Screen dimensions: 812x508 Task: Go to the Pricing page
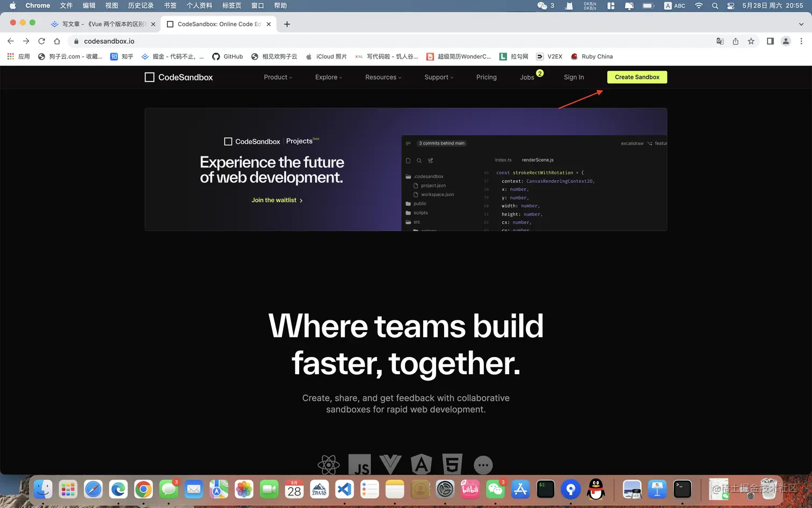click(486, 77)
